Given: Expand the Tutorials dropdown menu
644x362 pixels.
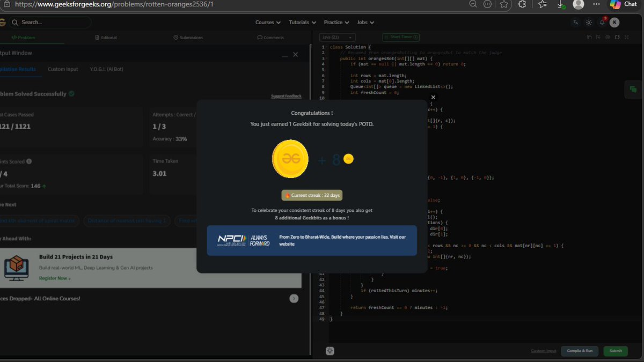Looking at the screenshot, I should tap(302, 23).
